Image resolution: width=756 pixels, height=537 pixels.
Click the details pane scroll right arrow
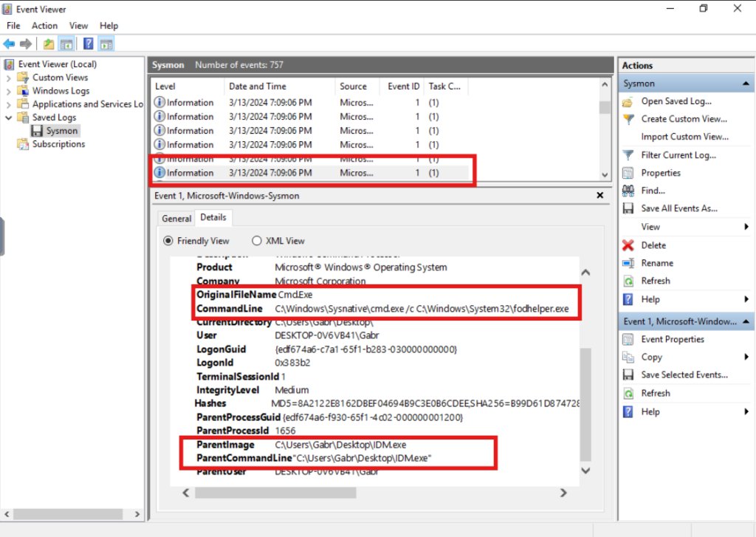(x=563, y=493)
